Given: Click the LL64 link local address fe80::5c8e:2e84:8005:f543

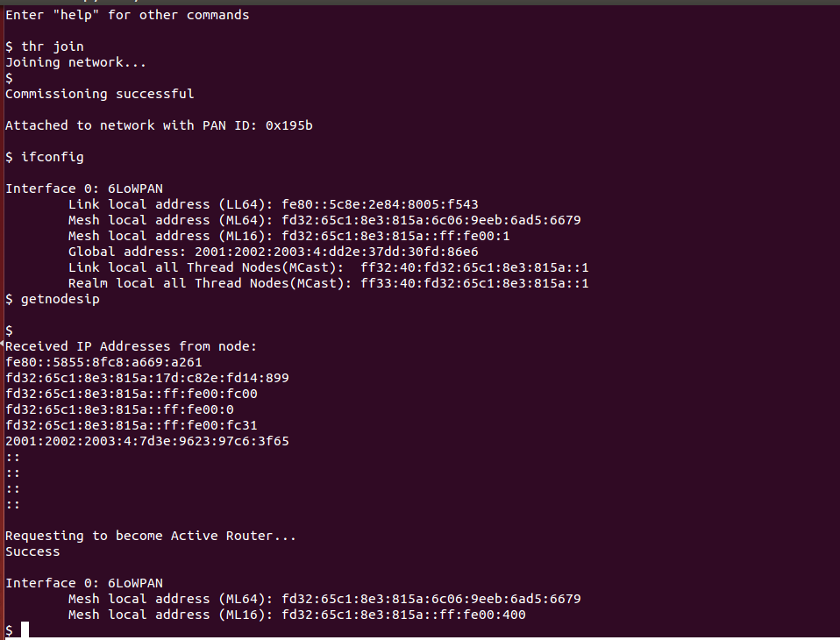Looking at the screenshot, I should click(380, 204).
